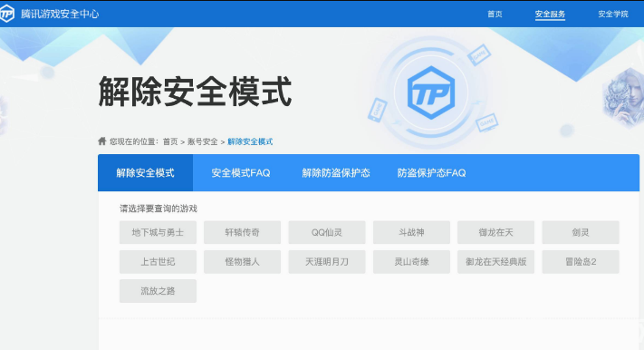Click the 首页 breadcrumb link
Screen dimensions: 644x350
pyautogui.click(x=170, y=141)
